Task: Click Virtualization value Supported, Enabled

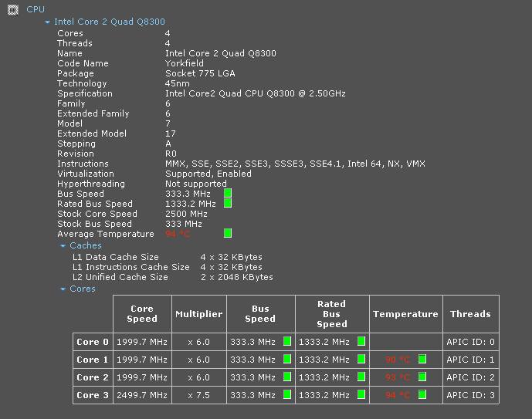Action: tap(208, 174)
